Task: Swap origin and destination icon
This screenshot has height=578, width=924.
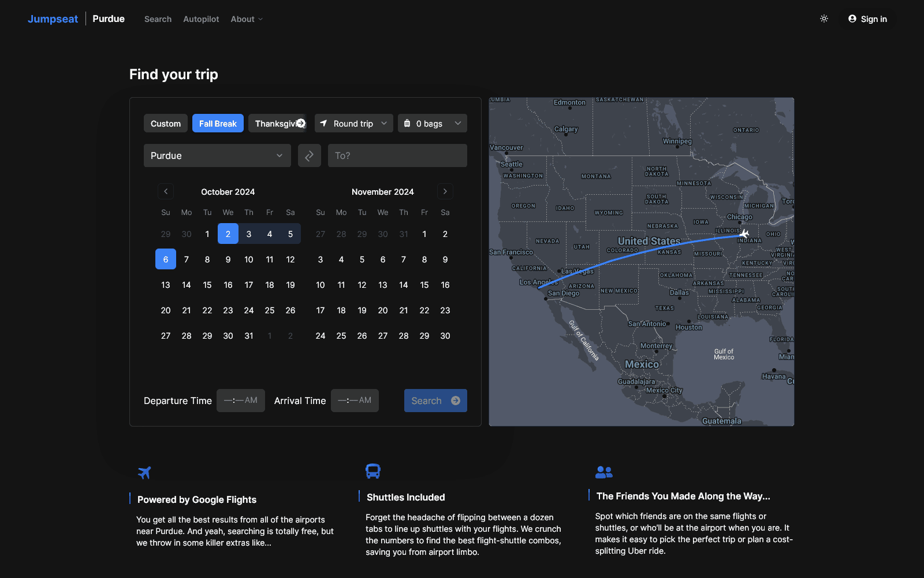Action: click(310, 155)
